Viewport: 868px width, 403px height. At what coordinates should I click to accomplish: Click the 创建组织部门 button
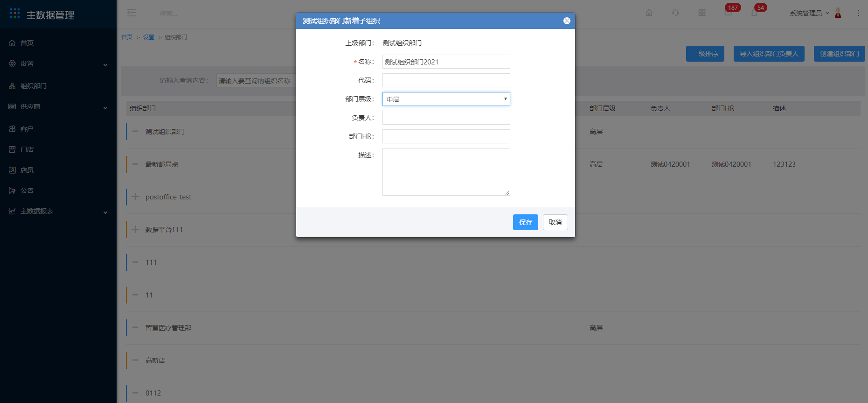tap(840, 54)
